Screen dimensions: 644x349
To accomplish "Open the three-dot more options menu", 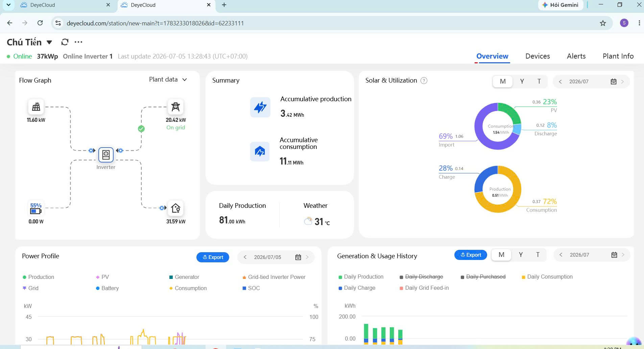I will coord(78,42).
